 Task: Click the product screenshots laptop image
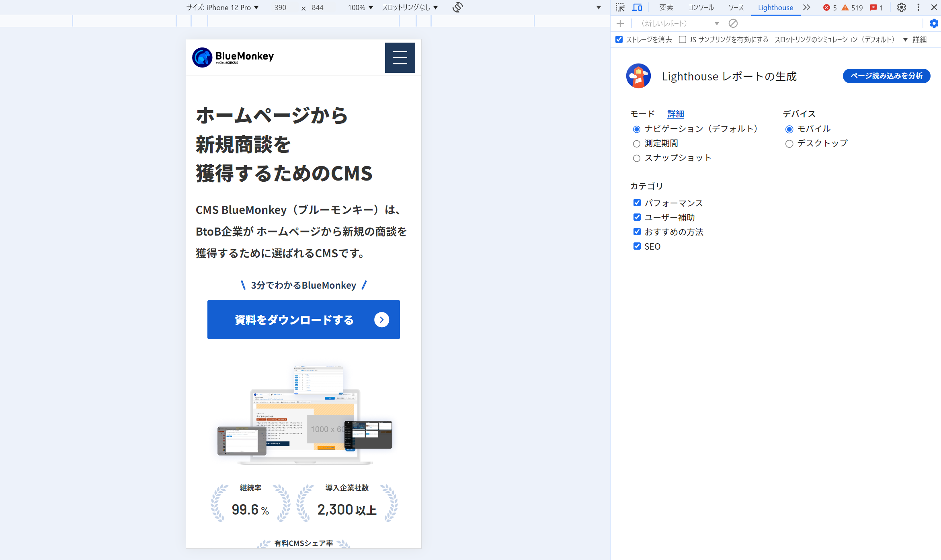[305, 415]
